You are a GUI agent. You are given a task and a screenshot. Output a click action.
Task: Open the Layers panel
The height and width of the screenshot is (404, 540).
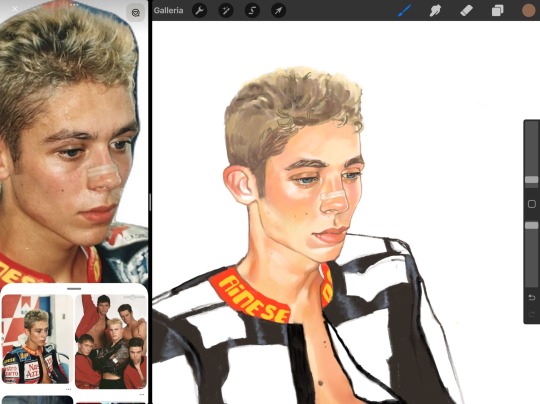(x=497, y=11)
